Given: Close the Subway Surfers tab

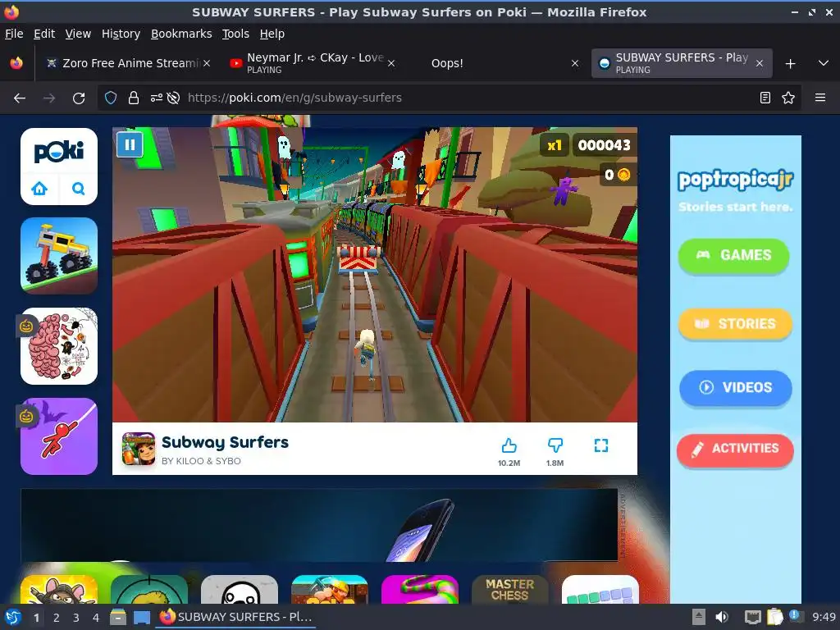Looking at the screenshot, I should (760, 63).
